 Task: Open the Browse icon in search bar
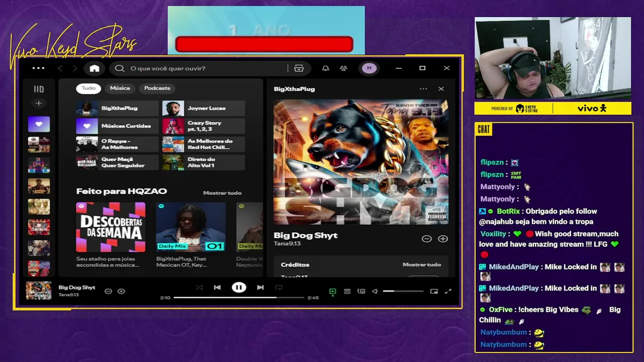click(299, 68)
